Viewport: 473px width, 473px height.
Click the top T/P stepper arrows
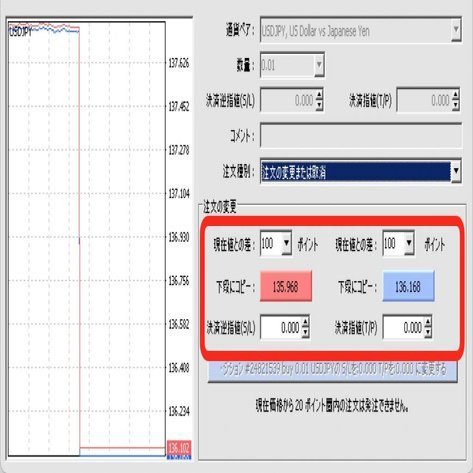pyautogui.click(x=456, y=100)
